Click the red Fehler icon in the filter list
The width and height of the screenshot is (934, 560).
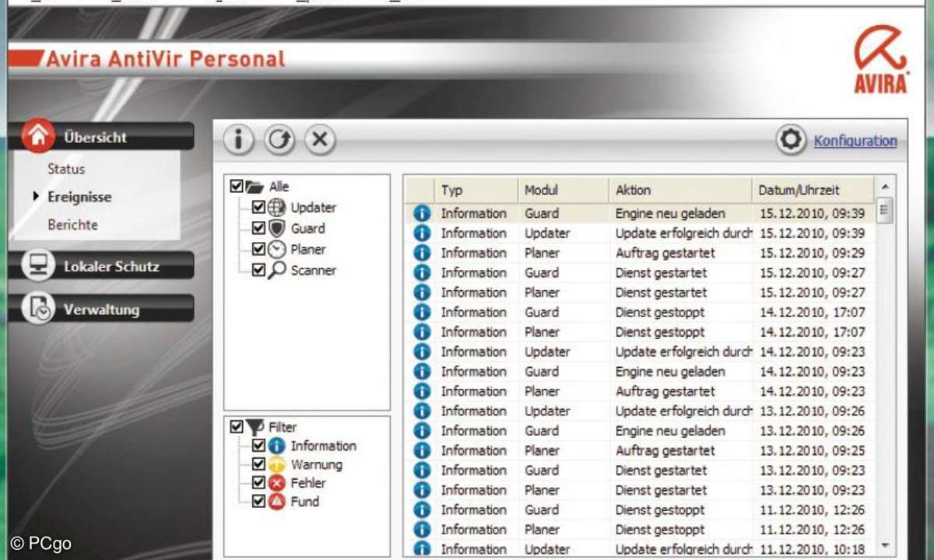pos(276,483)
